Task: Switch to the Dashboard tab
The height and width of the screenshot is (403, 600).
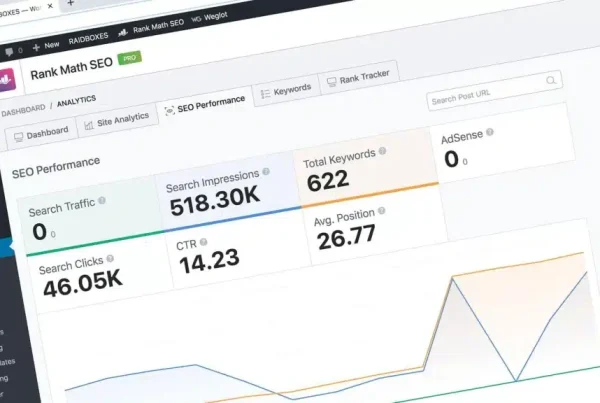Action: pyautogui.click(x=41, y=134)
